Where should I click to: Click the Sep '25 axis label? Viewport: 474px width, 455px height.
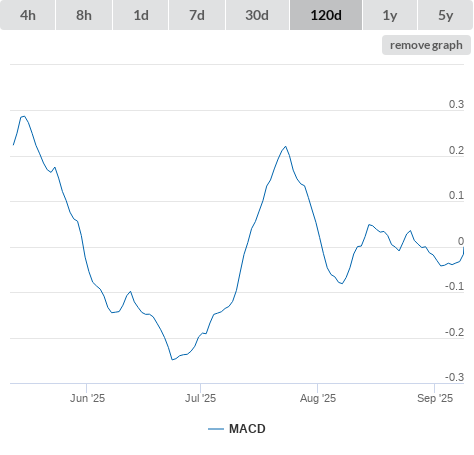(435, 398)
